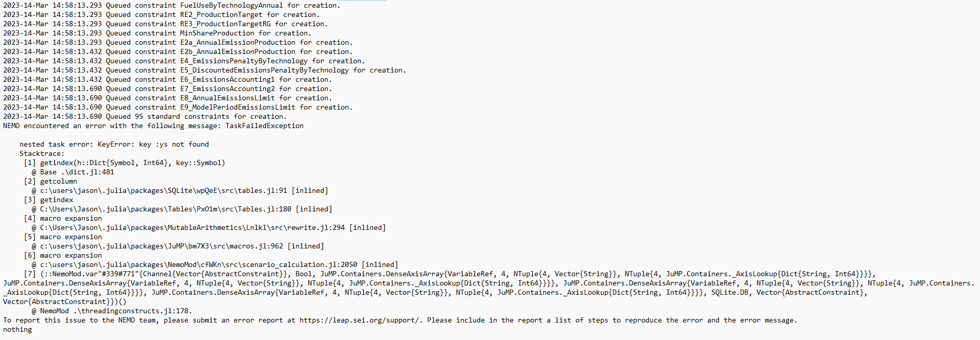Click the 'TaskFailedException' error message text

[265, 126]
